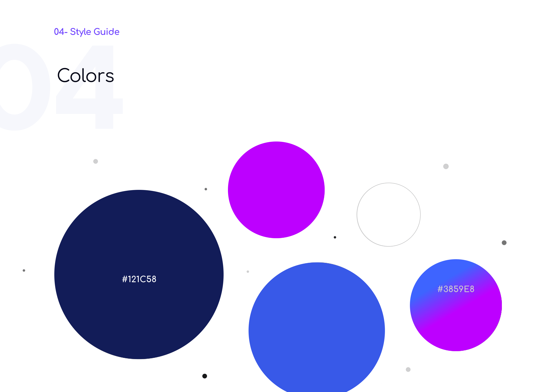
Task: Click the #3859E8 hex code text
Action: tap(456, 289)
